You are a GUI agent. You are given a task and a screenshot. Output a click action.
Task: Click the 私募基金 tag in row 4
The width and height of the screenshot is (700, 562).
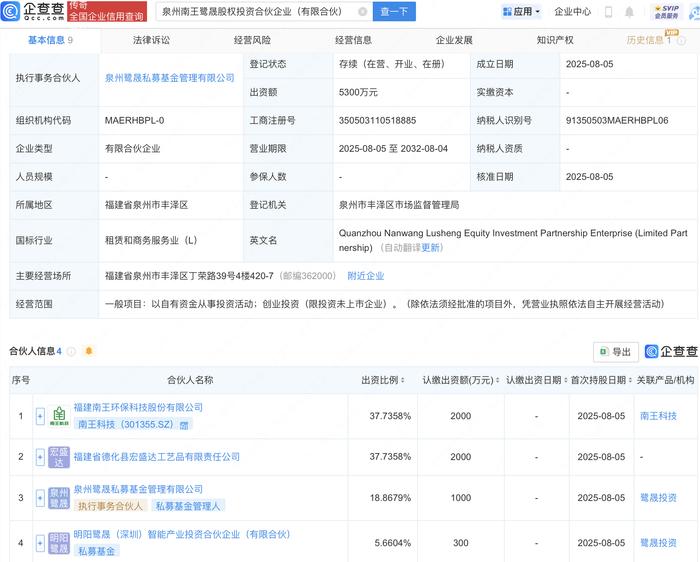[x=96, y=551]
